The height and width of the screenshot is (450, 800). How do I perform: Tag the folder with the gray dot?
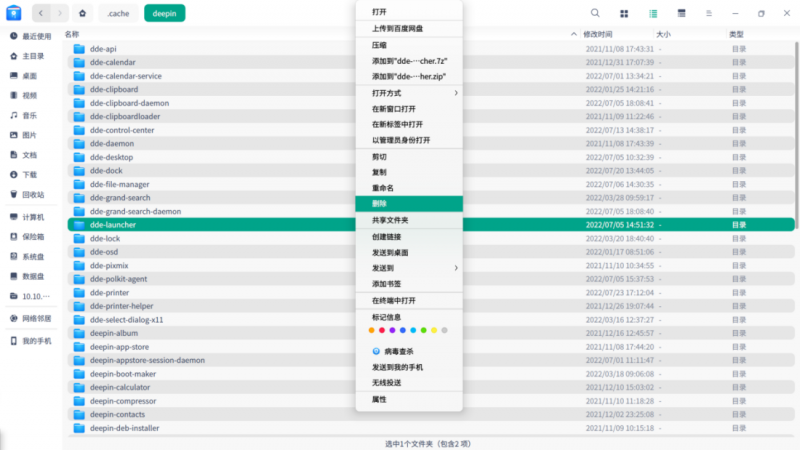click(x=444, y=331)
